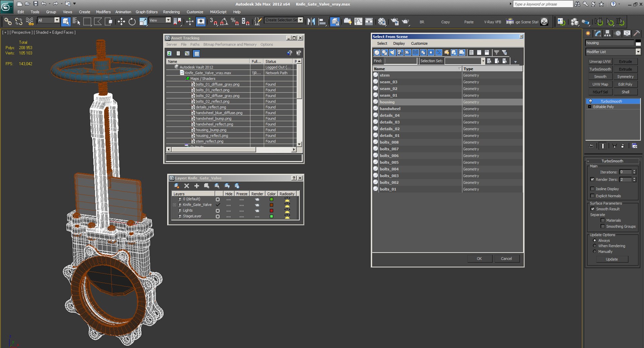Image resolution: width=644 pixels, height=348 pixels.
Task: Click the Mirror tool icon
Action: 311,22
